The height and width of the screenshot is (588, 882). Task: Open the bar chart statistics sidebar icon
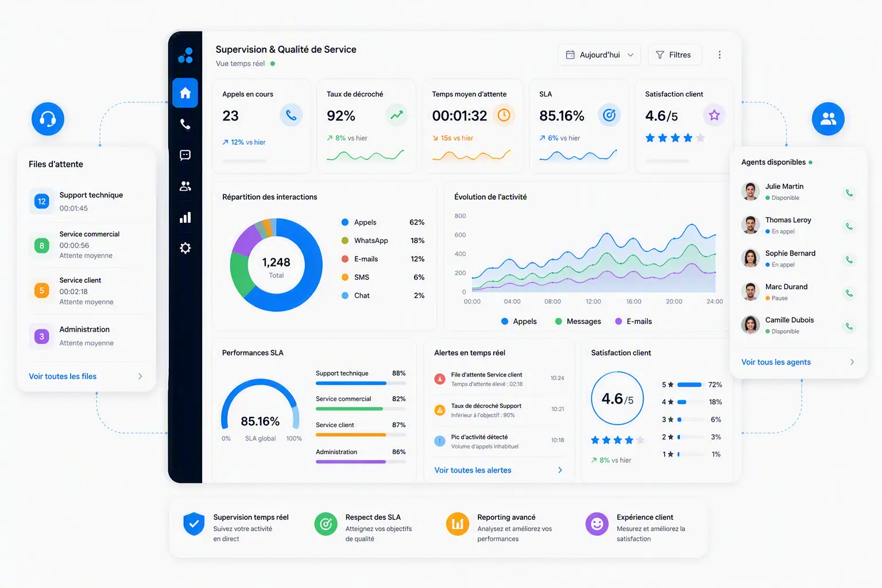click(185, 218)
